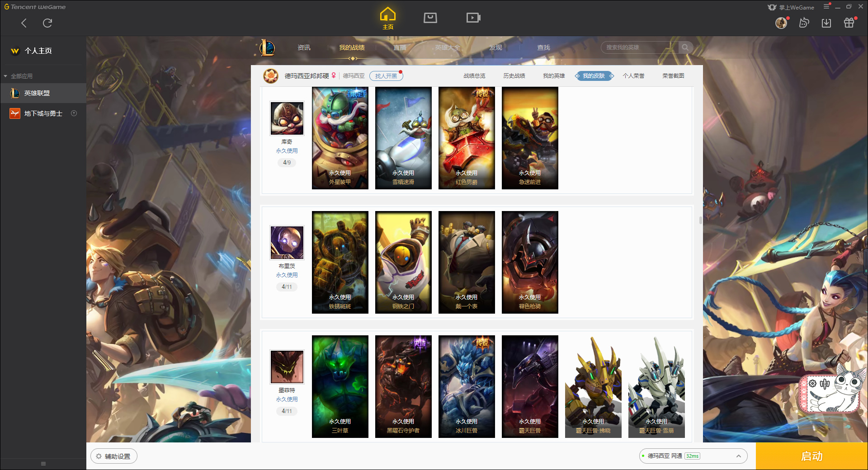Click the 墨菲特 champion portrait
Screen dimensions: 868x470
287,367
